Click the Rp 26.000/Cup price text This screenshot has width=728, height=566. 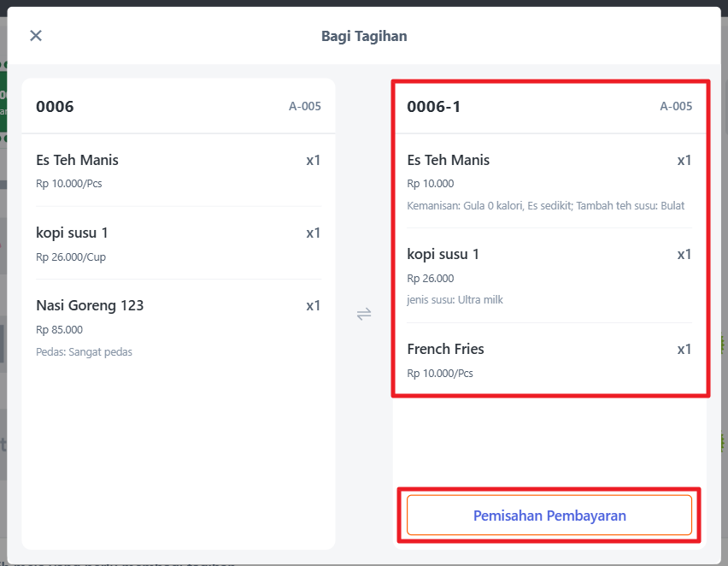(x=71, y=256)
